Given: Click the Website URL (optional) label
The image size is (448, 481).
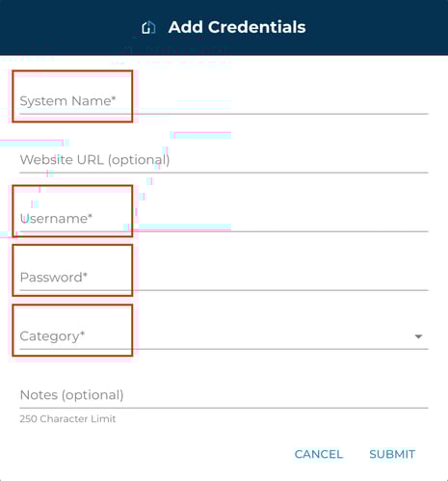Looking at the screenshot, I should [x=94, y=160].
